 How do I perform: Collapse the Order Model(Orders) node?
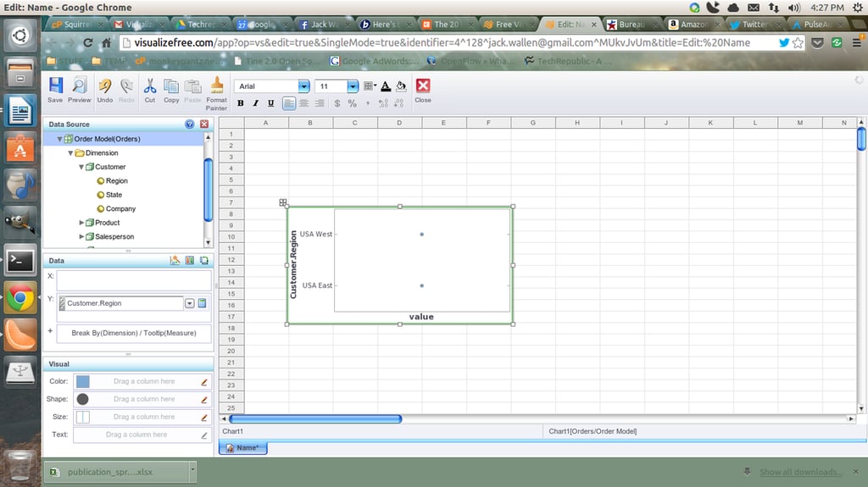(x=60, y=139)
